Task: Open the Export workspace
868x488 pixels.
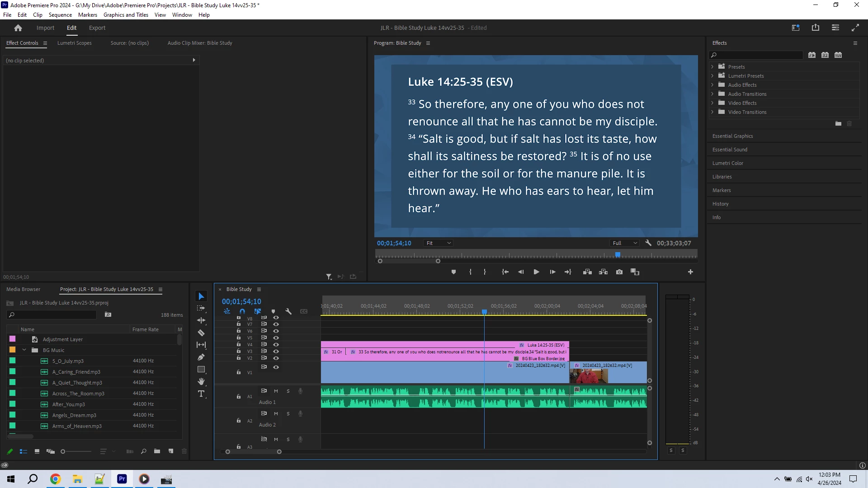Action: (x=97, y=28)
